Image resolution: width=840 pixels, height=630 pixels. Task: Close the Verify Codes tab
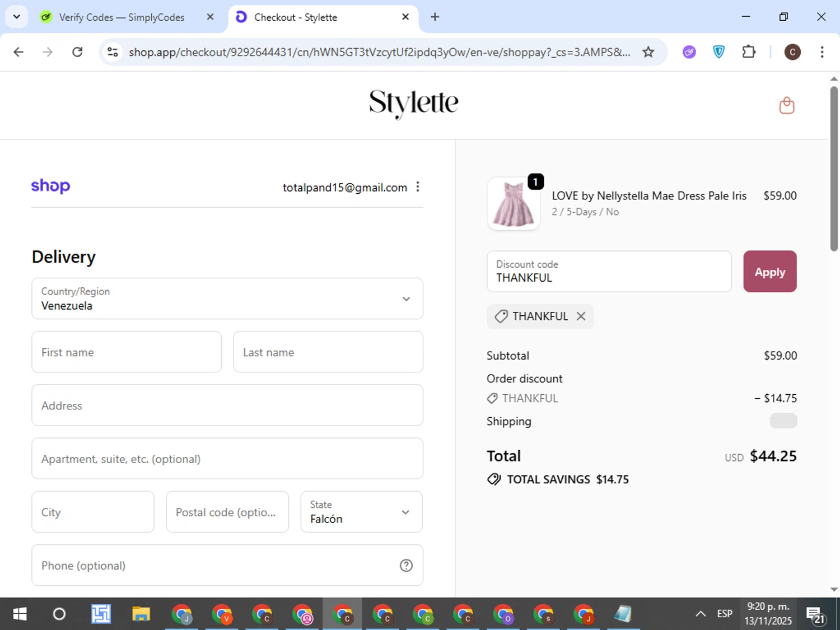pyautogui.click(x=210, y=17)
